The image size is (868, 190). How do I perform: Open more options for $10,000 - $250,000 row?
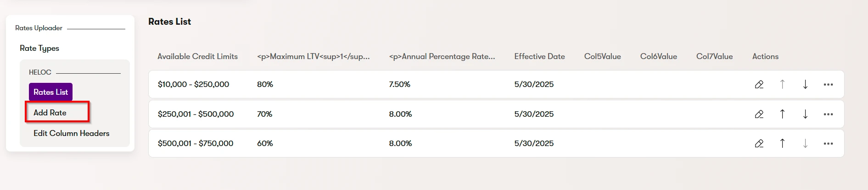pyautogui.click(x=828, y=84)
